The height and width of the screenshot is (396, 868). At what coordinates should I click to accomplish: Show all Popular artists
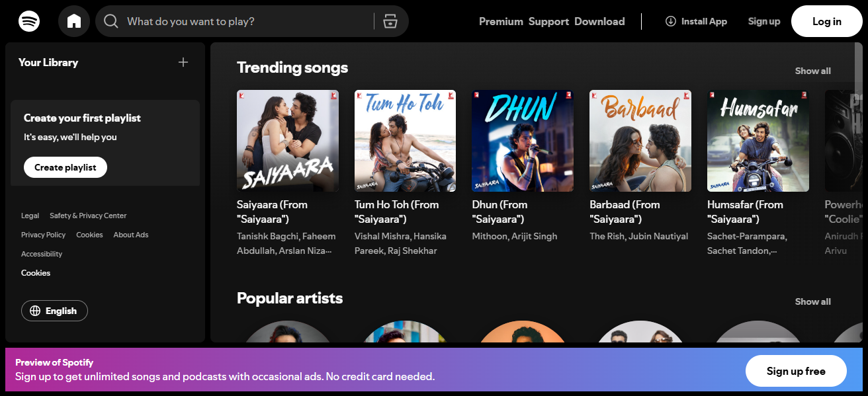click(813, 301)
